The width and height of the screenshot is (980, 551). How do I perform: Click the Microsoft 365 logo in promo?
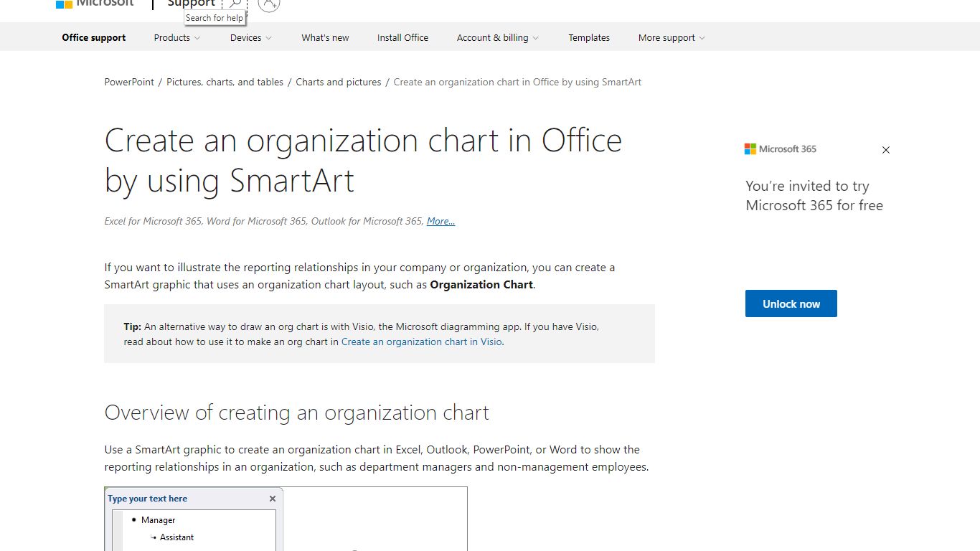click(781, 149)
